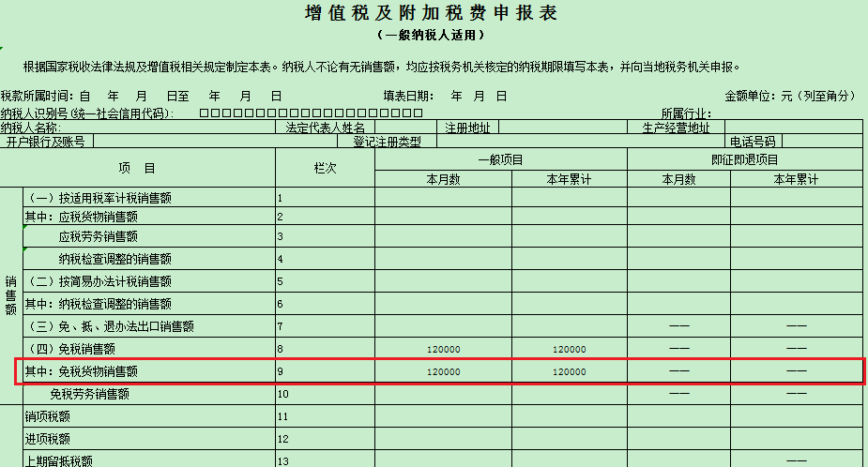Select empty 本月数 cell for row 1
Image resolution: width=868 pixels, height=467 pixels.
[x=443, y=198]
